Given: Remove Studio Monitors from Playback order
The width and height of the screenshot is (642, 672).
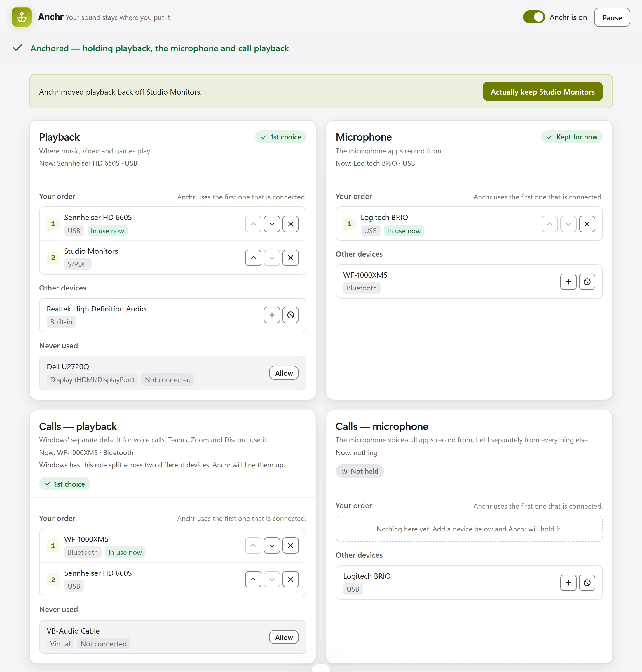Looking at the screenshot, I should [290, 258].
